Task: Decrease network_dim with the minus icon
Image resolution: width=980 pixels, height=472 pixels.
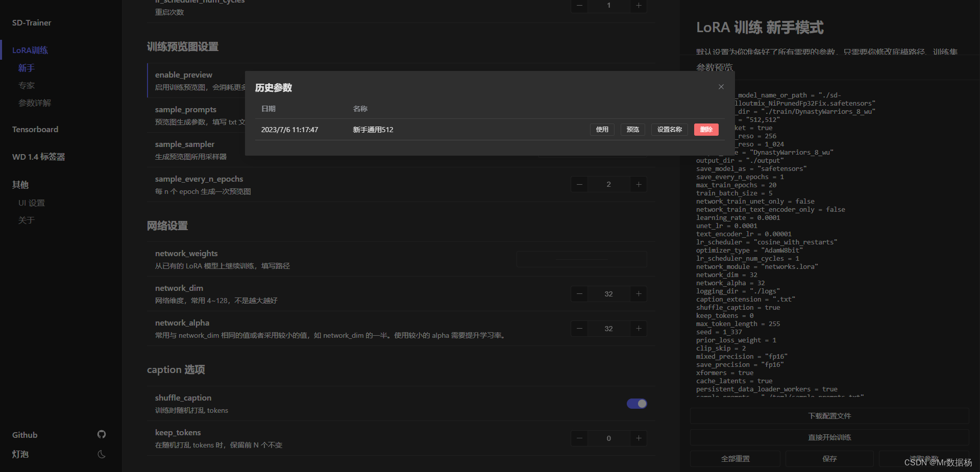Action: point(579,294)
